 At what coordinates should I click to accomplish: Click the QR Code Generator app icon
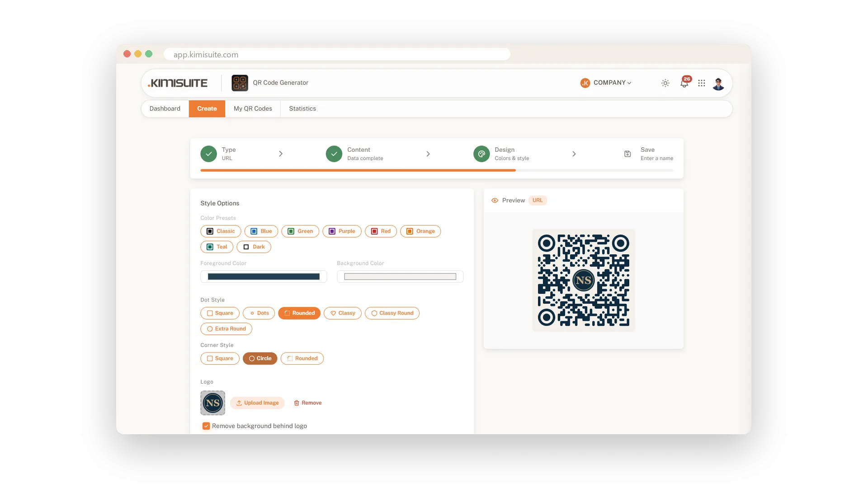click(240, 83)
